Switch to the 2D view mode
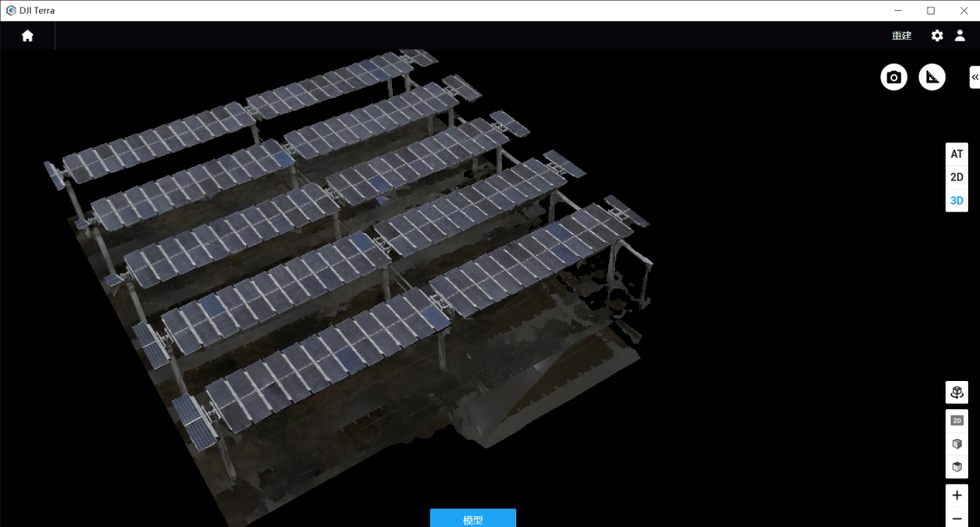This screenshot has height=527, width=980. coord(956,178)
